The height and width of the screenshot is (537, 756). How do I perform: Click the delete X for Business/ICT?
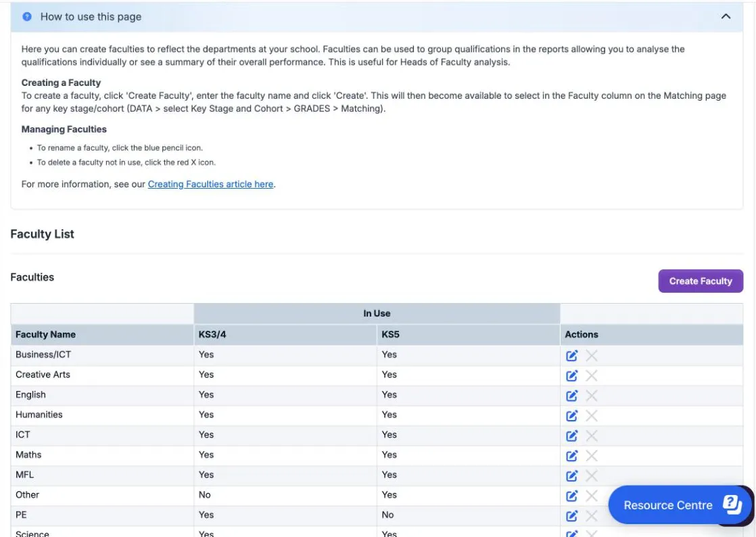coord(592,356)
